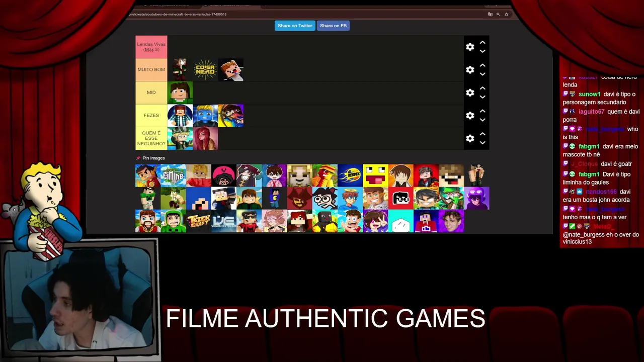
Task: Open settings gear for FEZES tier
Action: coord(470,116)
